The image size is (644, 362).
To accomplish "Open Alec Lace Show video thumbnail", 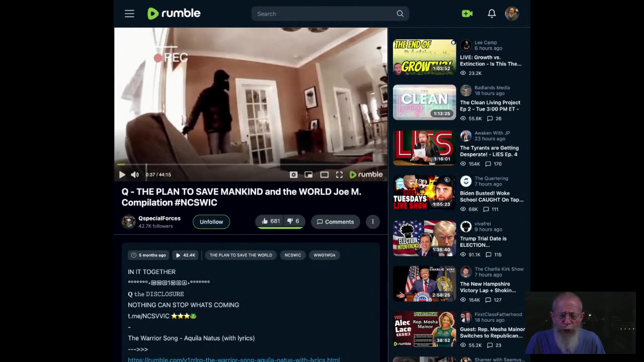I will point(424,329).
